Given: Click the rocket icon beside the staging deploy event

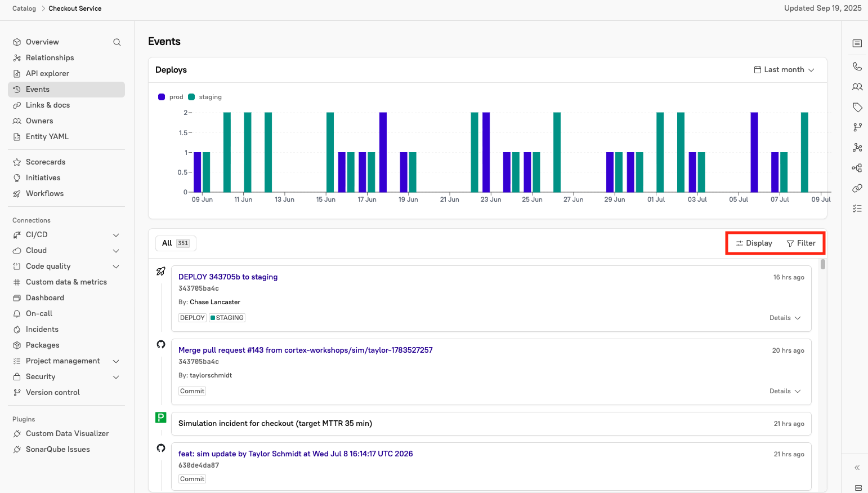Looking at the screenshot, I should (161, 272).
